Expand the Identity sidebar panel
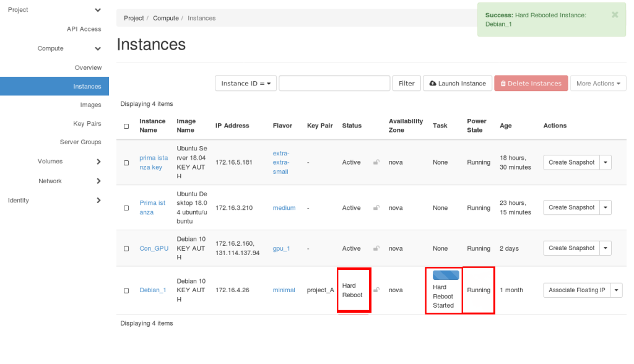 [98, 201]
